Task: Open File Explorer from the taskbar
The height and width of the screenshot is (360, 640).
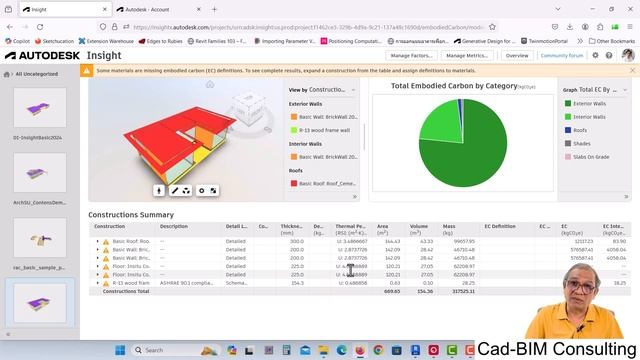Action: (323, 350)
